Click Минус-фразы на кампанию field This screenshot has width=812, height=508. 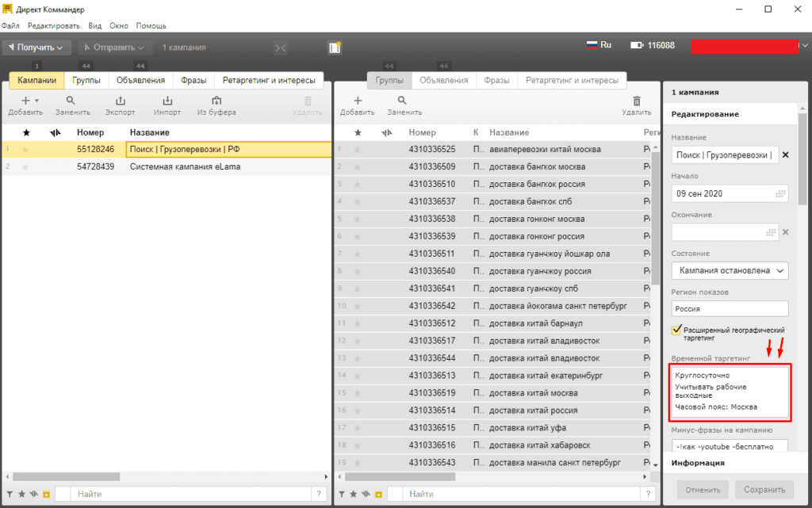click(x=730, y=446)
